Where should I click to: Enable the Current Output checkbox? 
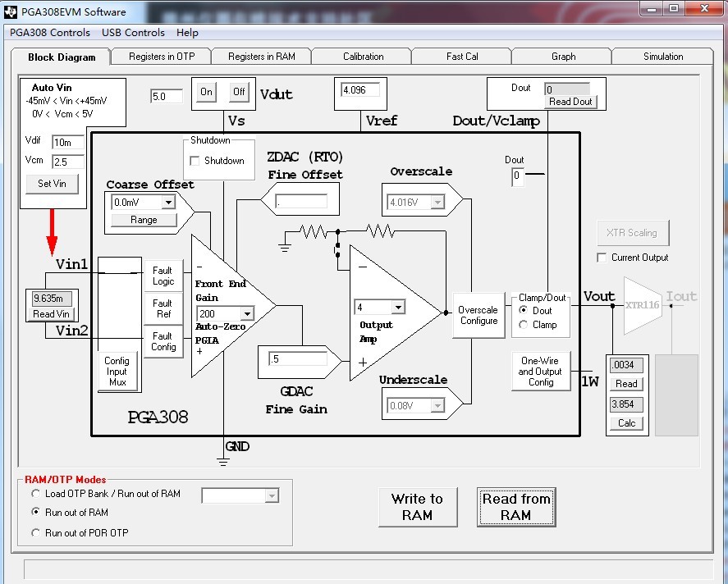coord(602,258)
